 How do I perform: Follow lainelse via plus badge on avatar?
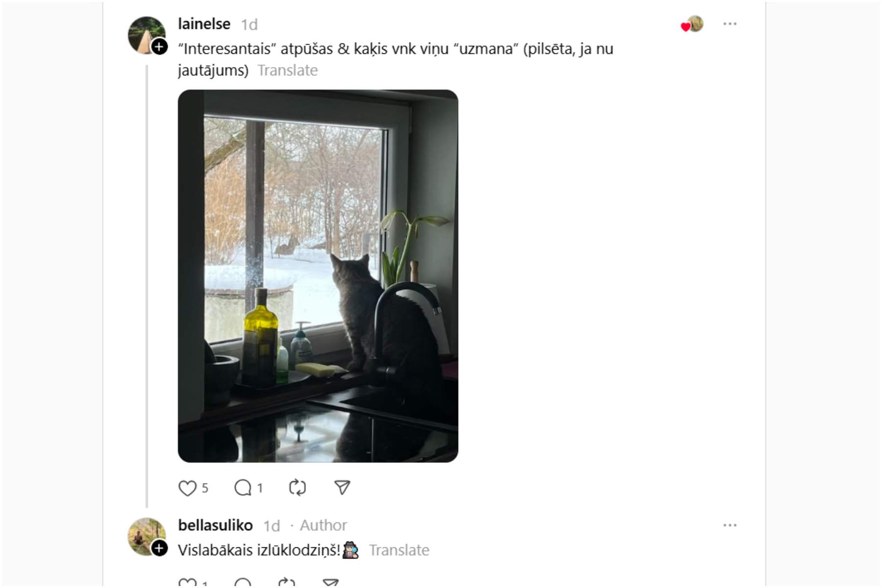[x=159, y=47]
